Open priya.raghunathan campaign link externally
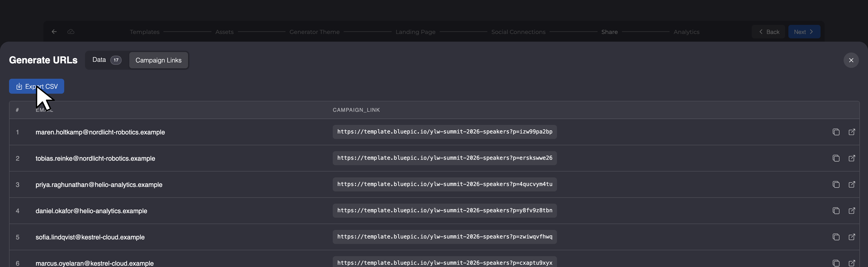The width and height of the screenshot is (868, 267). pos(852,184)
